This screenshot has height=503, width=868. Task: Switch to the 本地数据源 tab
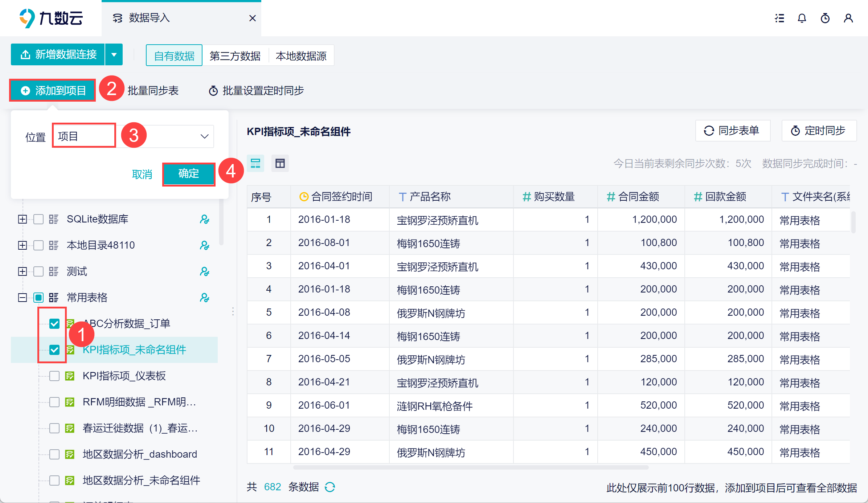pyautogui.click(x=301, y=56)
